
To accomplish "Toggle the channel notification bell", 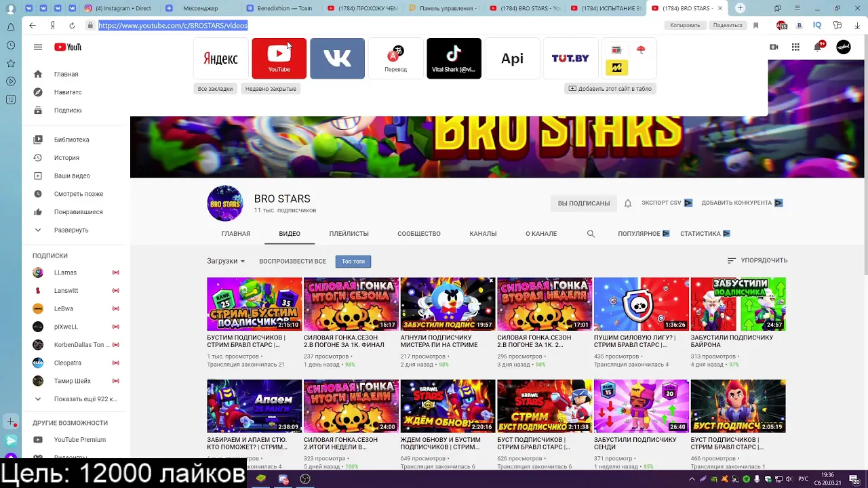I will (x=628, y=203).
